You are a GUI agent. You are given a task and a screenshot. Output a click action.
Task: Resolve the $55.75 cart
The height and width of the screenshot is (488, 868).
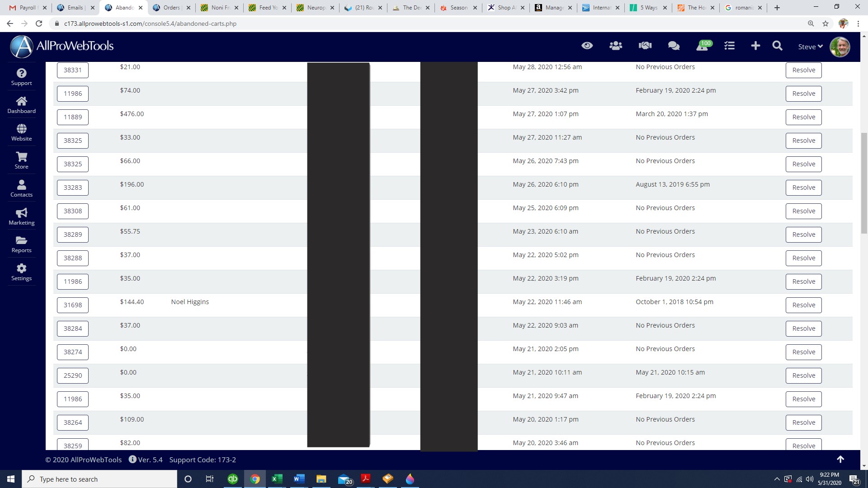click(803, 235)
